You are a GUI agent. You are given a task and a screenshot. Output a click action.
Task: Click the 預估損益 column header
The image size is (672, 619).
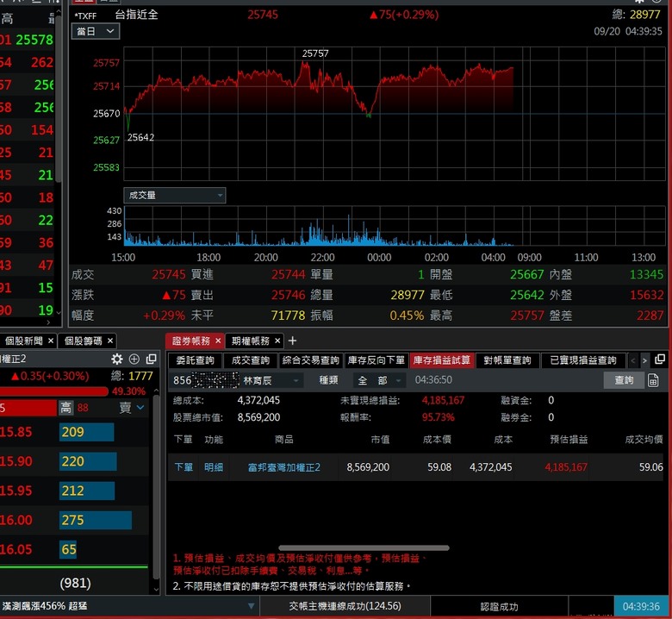click(569, 440)
